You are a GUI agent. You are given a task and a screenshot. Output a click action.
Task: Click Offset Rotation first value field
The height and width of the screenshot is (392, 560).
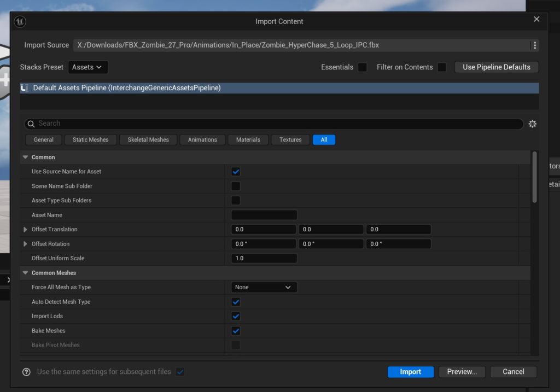264,244
